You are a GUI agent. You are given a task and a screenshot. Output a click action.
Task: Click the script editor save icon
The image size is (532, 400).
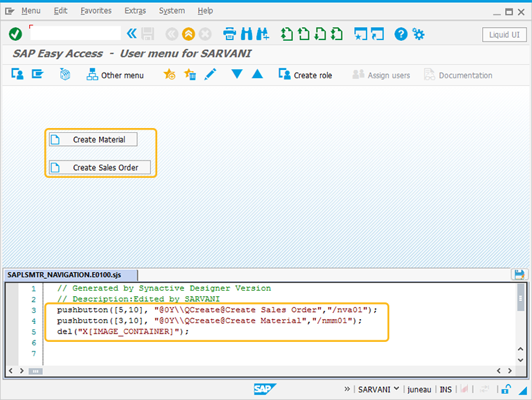[x=519, y=274]
